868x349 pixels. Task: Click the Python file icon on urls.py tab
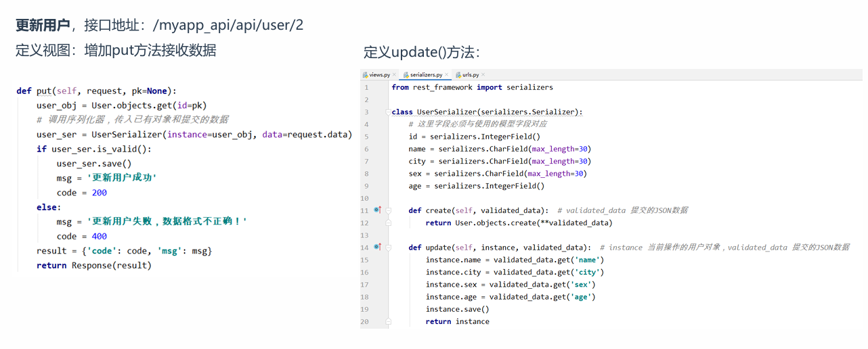point(458,75)
